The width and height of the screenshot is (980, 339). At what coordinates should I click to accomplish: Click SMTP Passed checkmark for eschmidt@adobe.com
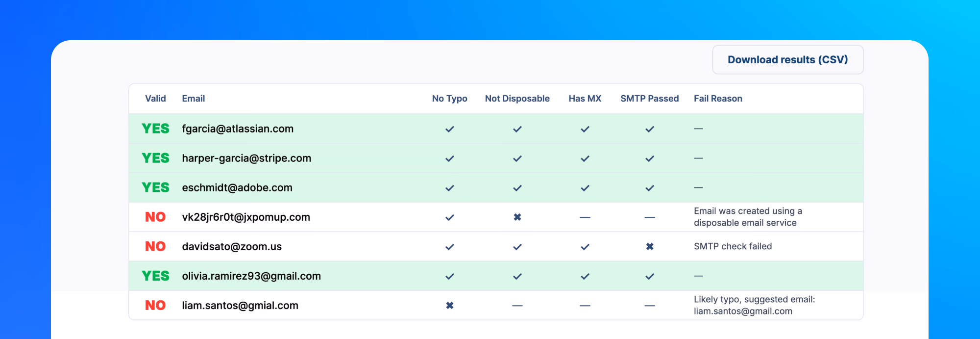[649, 188]
